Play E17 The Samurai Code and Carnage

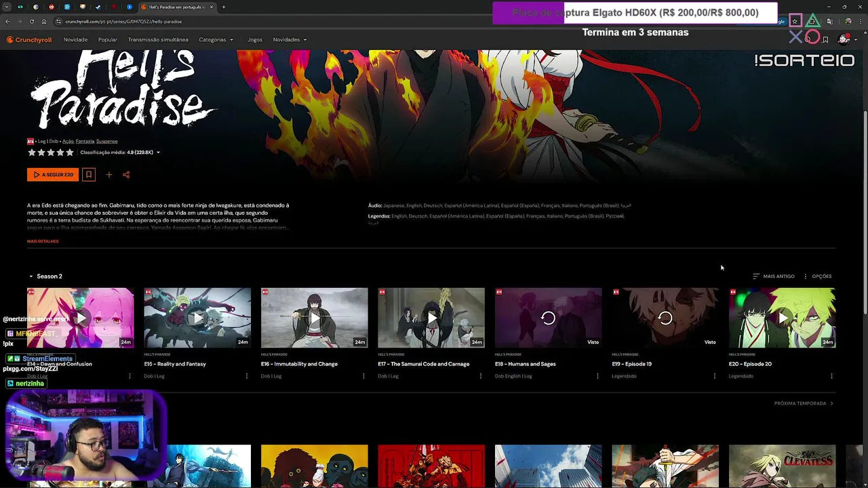click(431, 318)
